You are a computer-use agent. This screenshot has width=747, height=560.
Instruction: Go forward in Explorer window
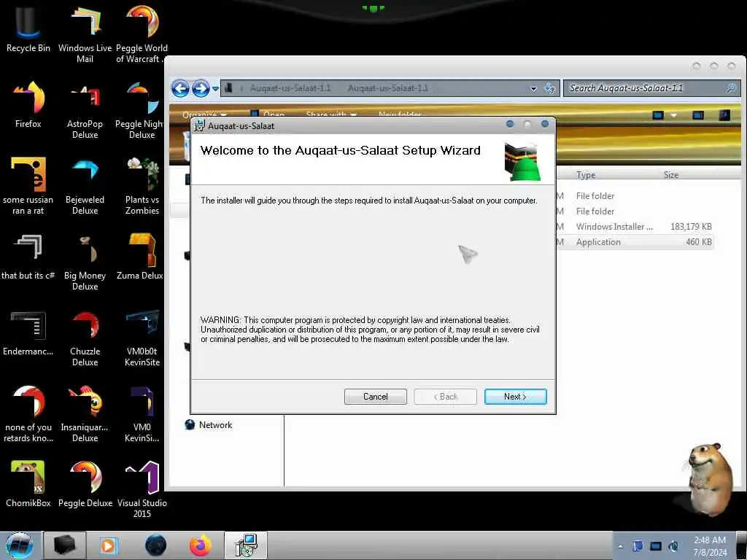pos(201,88)
